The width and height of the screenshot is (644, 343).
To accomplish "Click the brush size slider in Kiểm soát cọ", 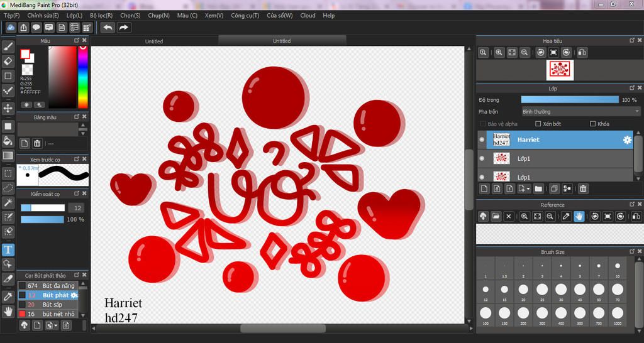I will tap(43, 208).
